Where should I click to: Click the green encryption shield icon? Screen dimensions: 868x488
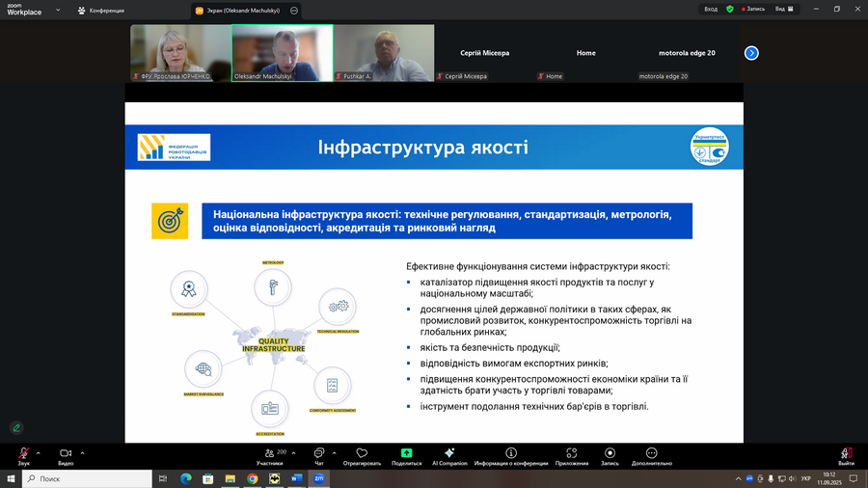click(x=730, y=9)
